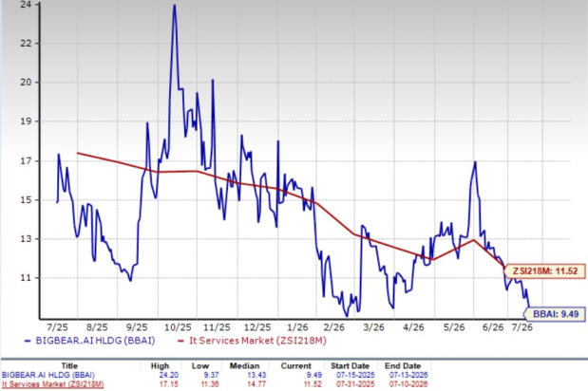Viewport: 588px width, 391px height.
Task: Click the ZSI218M median value 14.77
Action: tap(256, 384)
